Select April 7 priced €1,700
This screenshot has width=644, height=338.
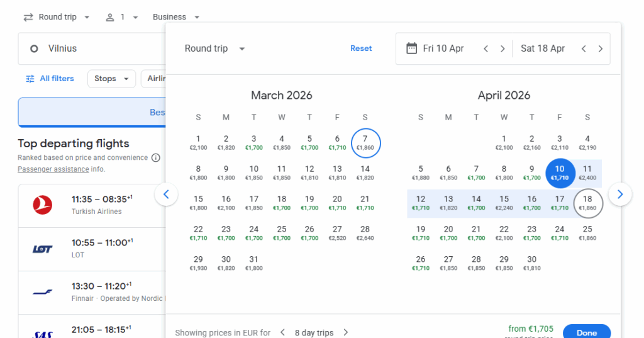[476, 172]
